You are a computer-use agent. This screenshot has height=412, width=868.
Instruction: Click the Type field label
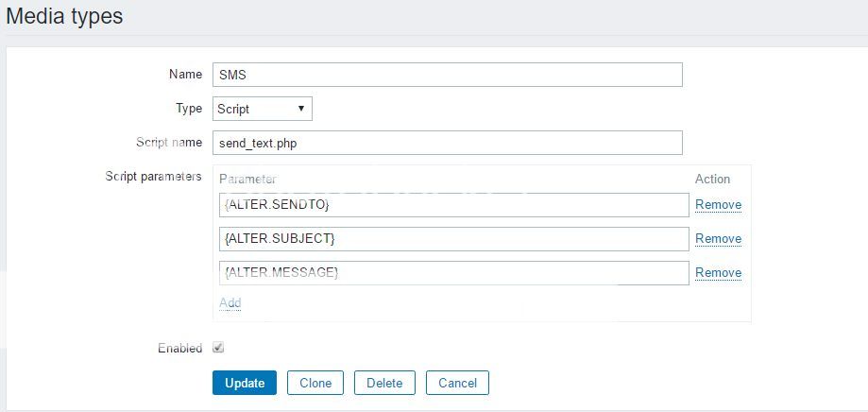point(189,109)
